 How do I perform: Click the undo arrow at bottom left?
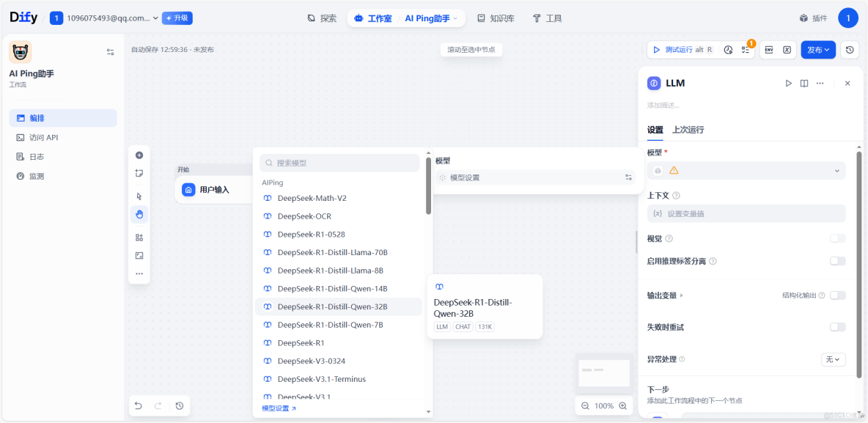[138, 405]
